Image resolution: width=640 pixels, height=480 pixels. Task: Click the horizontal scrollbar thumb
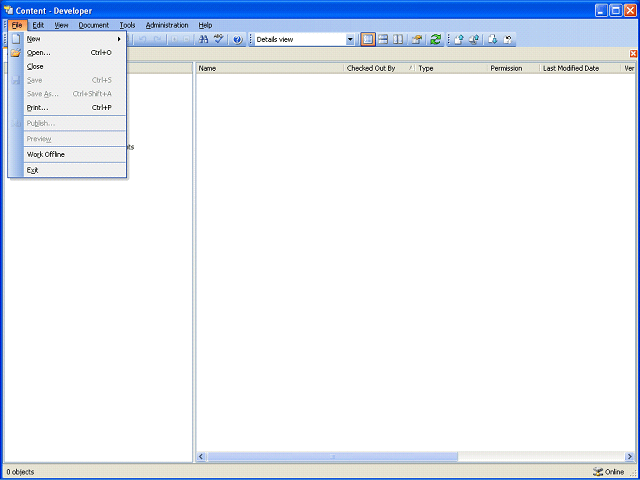(332, 456)
